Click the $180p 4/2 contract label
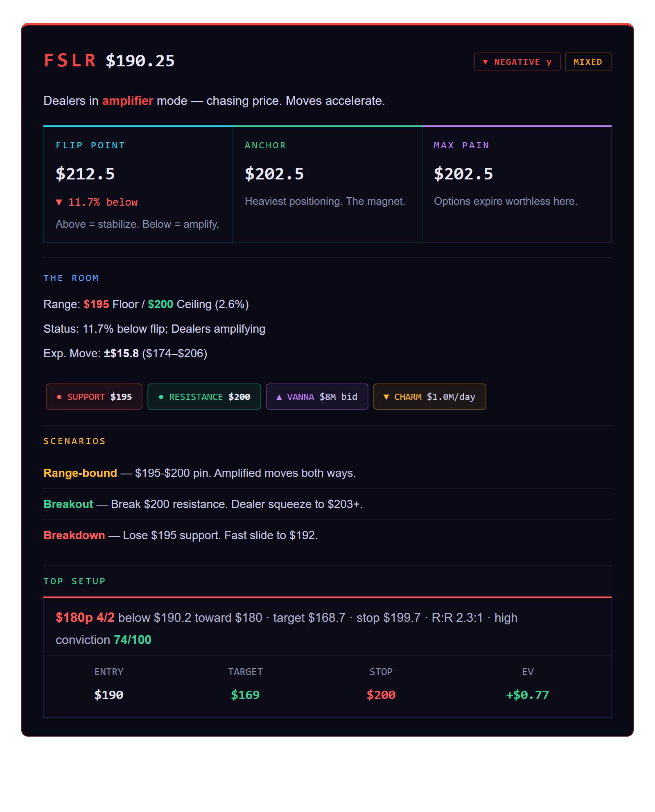 (x=85, y=618)
